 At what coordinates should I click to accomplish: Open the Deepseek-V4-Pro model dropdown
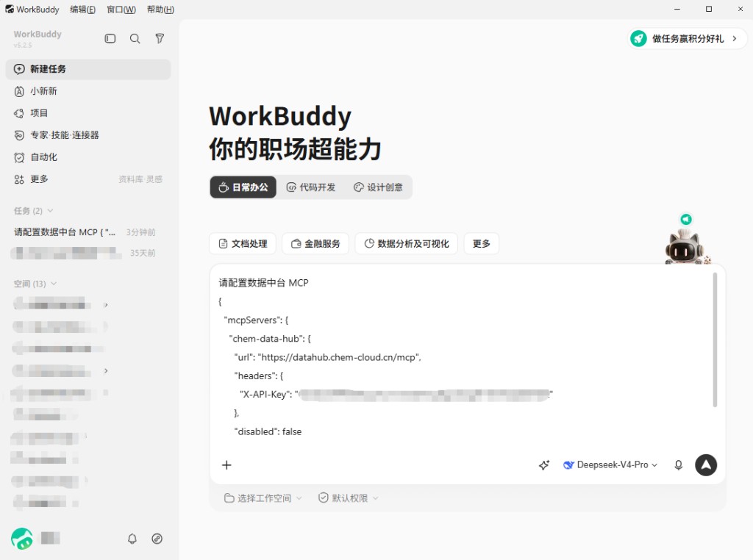click(610, 465)
